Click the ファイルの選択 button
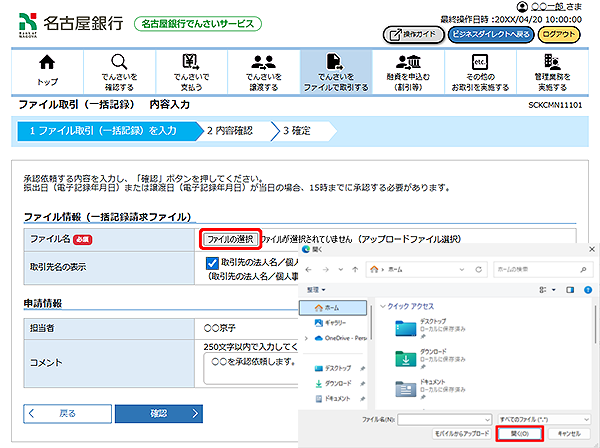600x448 pixels. 232,239
